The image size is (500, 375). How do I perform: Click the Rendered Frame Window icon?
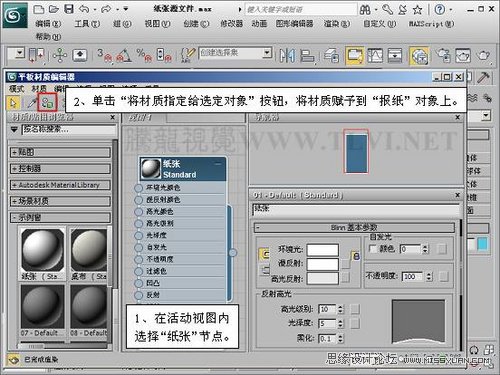pyautogui.click(x=463, y=55)
